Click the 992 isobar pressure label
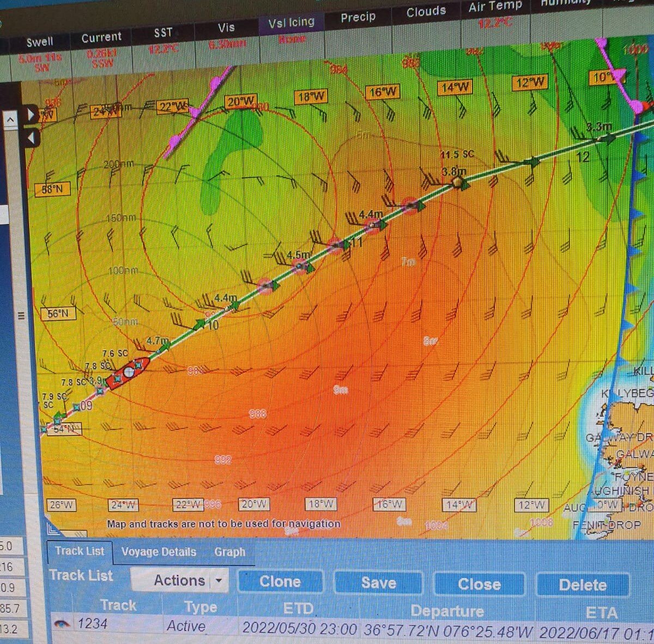 [x=223, y=460]
